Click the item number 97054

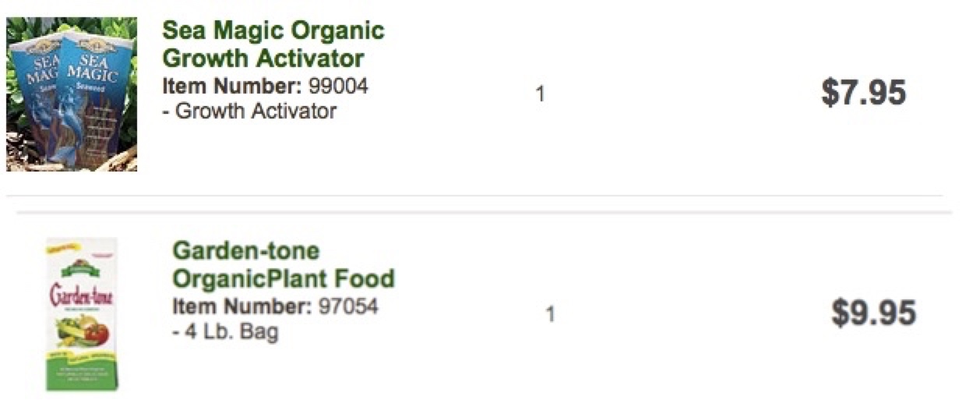click(x=348, y=306)
